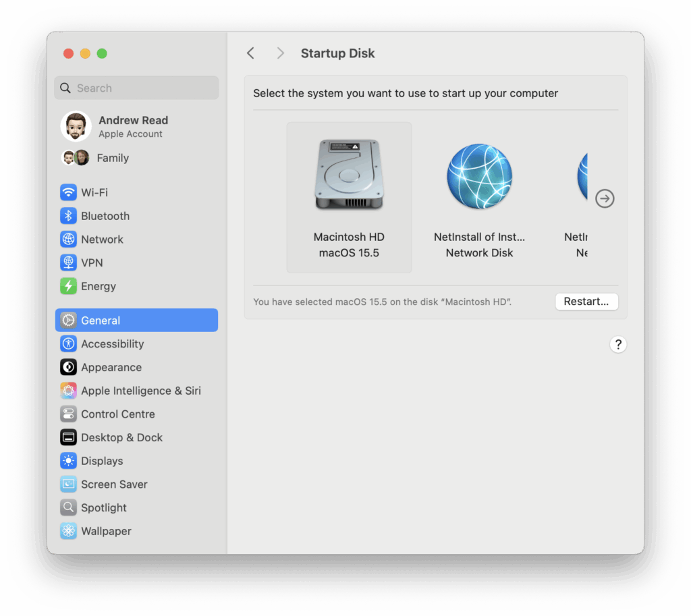Viewport: 691px width, 616px height.
Task: Go back with the left chevron
Action: pos(251,53)
